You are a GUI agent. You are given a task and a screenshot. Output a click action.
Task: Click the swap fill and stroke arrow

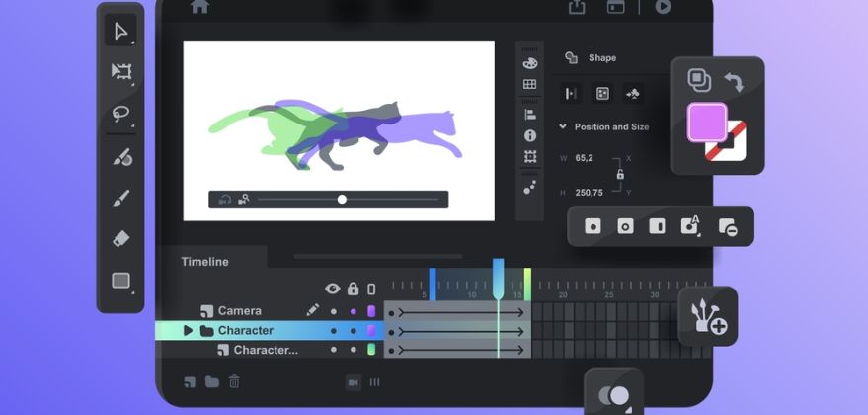[734, 81]
